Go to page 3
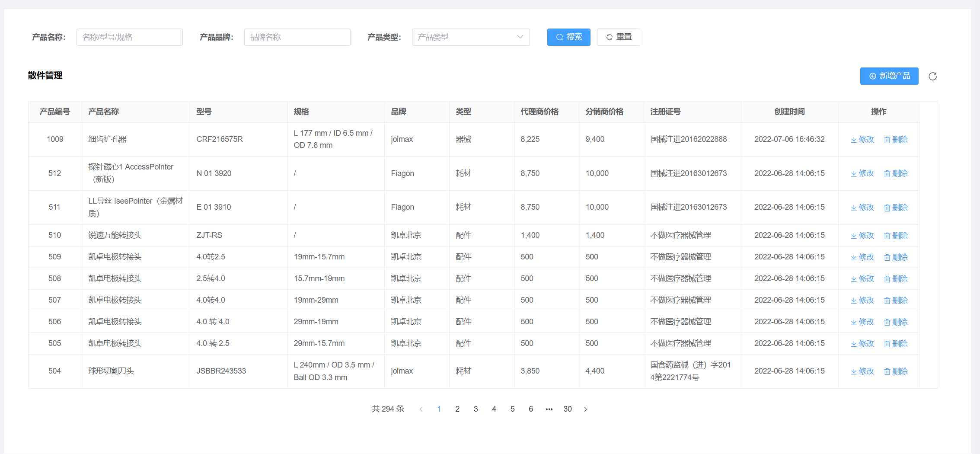Viewport: 980px width, 454px height. [x=476, y=409]
